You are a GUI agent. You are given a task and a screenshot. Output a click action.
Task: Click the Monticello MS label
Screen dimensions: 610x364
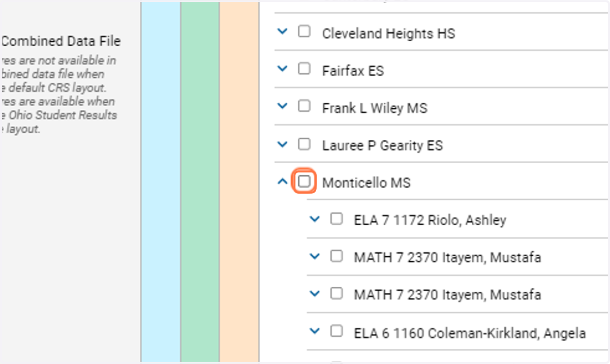click(366, 183)
